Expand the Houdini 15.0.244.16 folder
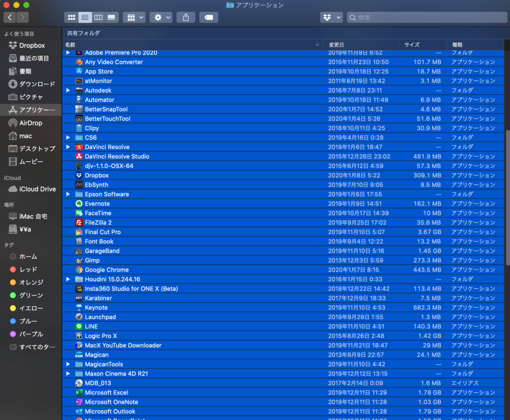 [x=68, y=279]
